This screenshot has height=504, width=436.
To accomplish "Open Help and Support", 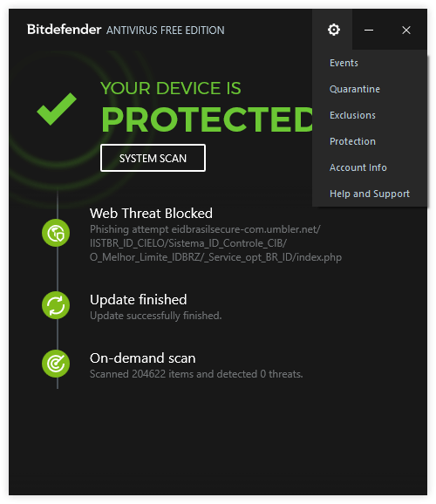I will pyautogui.click(x=370, y=194).
